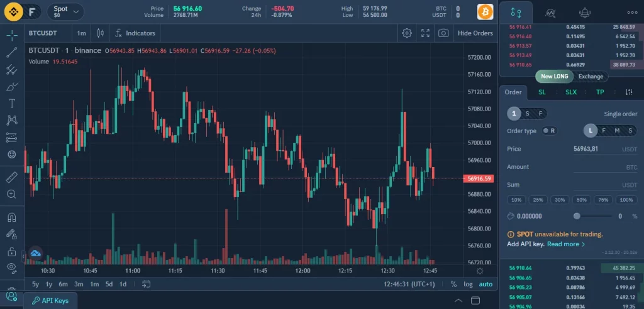The width and height of the screenshot is (644, 309).
Task: Take a chart snapshot with camera icon
Action: [x=443, y=33]
